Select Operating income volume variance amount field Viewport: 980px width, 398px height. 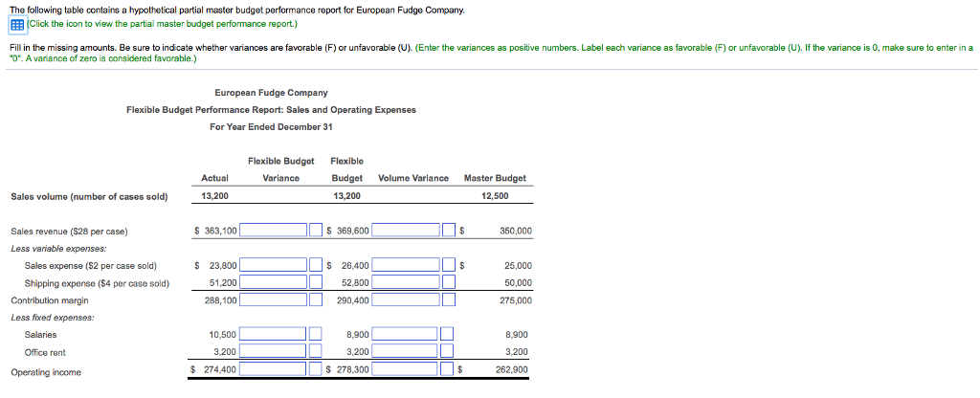(406, 370)
